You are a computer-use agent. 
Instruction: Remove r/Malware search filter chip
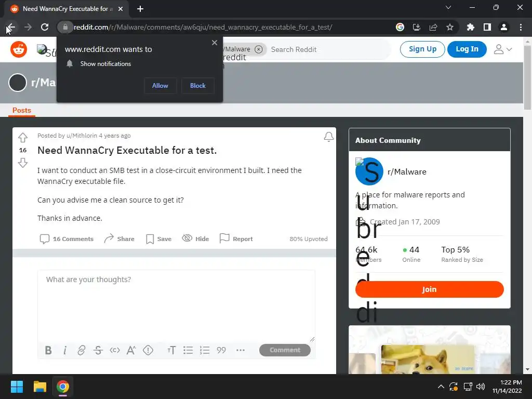coord(259,49)
